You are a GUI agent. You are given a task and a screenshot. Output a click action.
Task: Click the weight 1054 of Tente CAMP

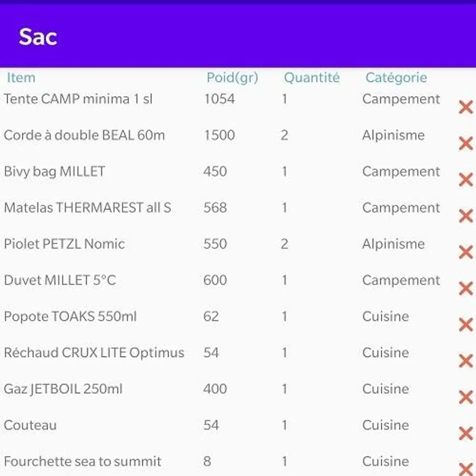point(219,99)
